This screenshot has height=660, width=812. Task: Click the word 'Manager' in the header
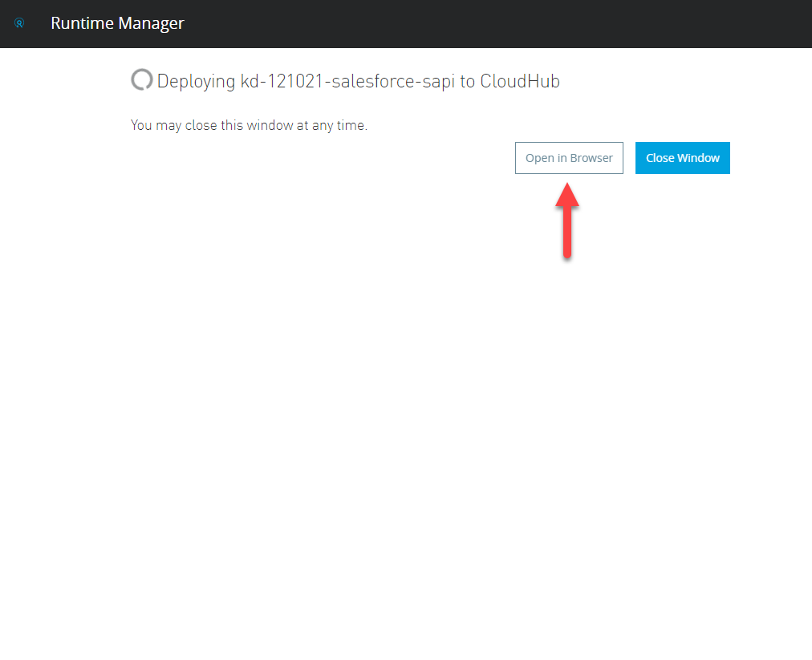151,23
